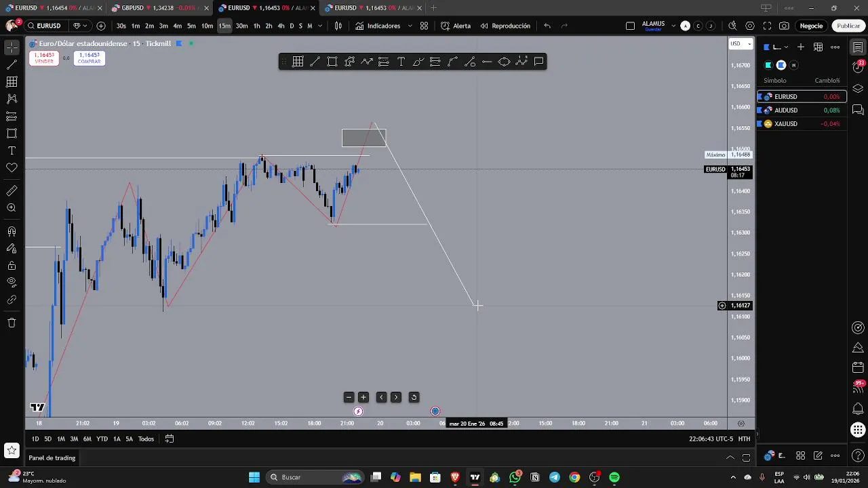Viewport: 868px width, 488px height.
Task: Toggle layout select rectangle icon
Action: [x=630, y=26]
